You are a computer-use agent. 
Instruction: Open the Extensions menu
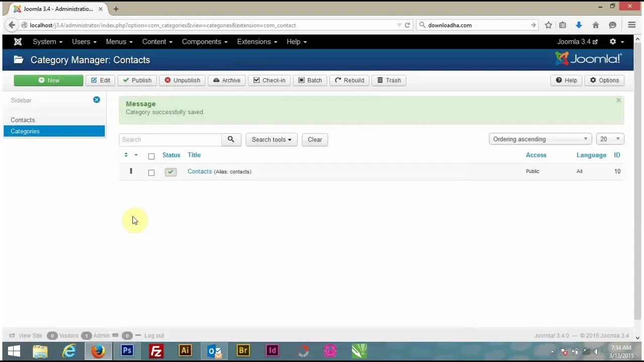pos(257,42)
